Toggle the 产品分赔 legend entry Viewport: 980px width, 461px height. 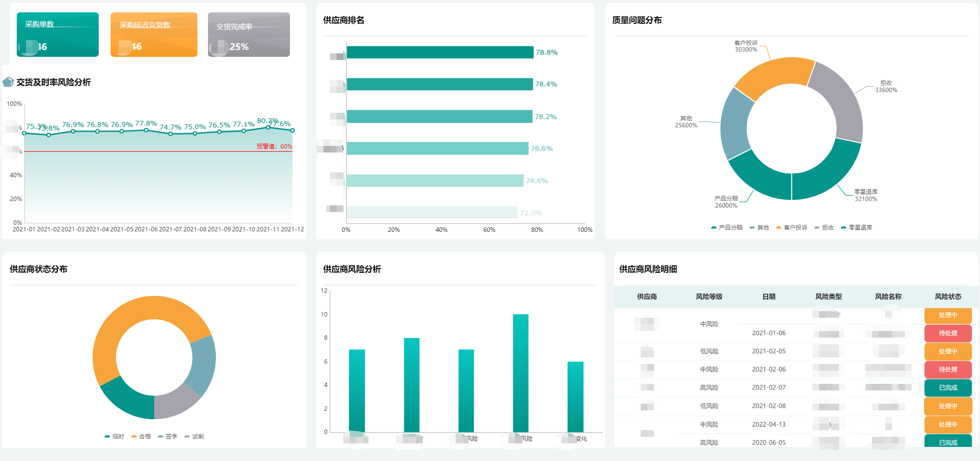click(x=727, y=227)
